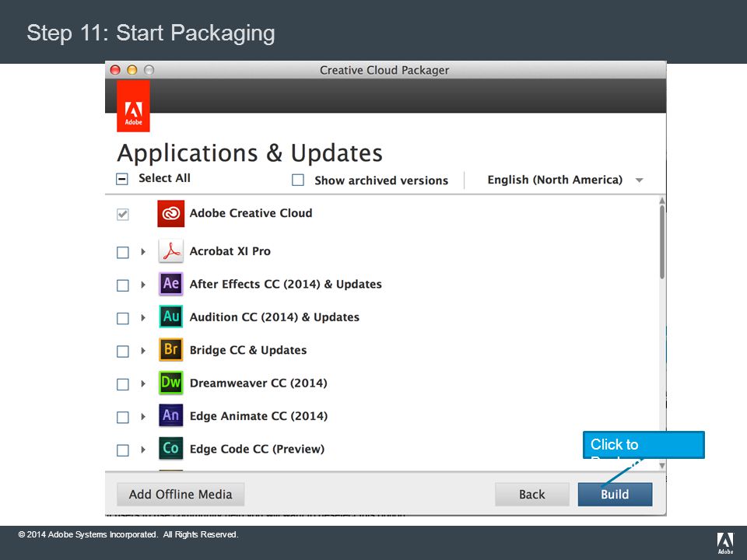Screen dimensions: 747x560
Task: Click the red close window button
Action: 115,70
